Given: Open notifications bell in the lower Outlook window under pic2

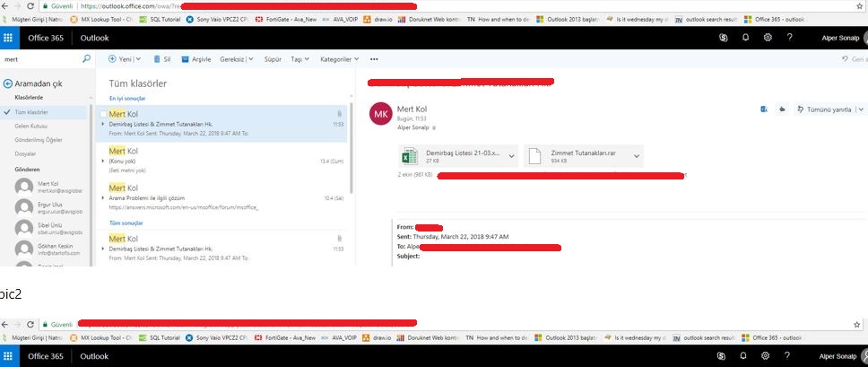Looking at the screenshot, I should [742, 356].
